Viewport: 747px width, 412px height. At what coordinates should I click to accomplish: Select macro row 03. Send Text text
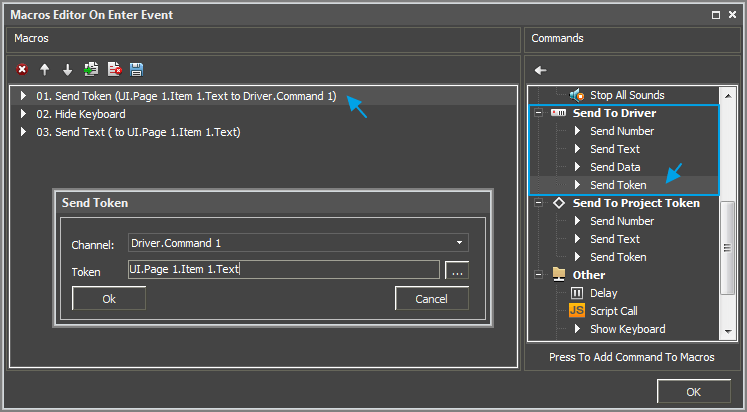tap(138, 132)
